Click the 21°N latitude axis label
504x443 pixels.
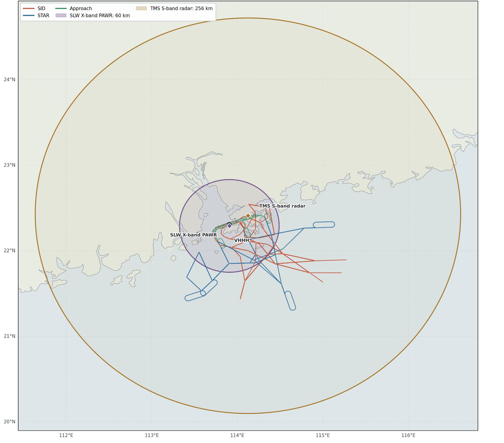click(9, 336)
